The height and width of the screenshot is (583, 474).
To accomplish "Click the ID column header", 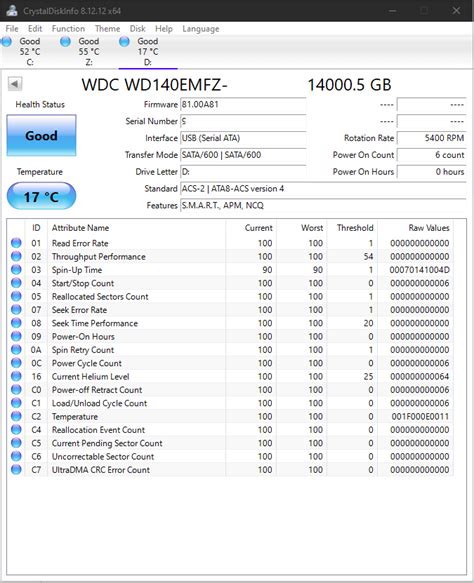I will coord(36,228).
